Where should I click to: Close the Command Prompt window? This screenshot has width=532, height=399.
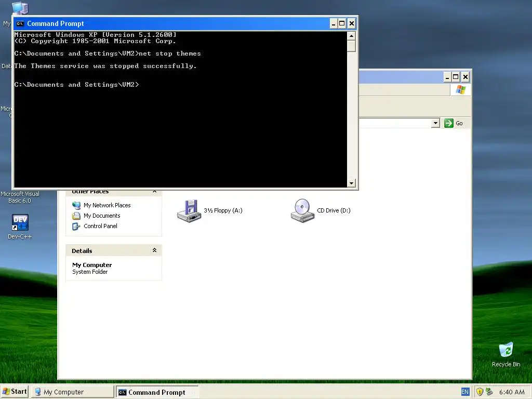click(x=352, y=23)
